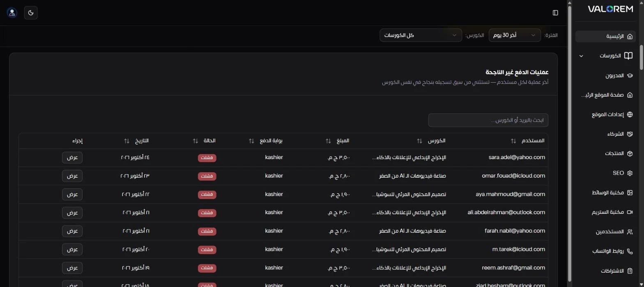Click the الرئيسية home icon
644x287 pixels.
pos(630,37)
